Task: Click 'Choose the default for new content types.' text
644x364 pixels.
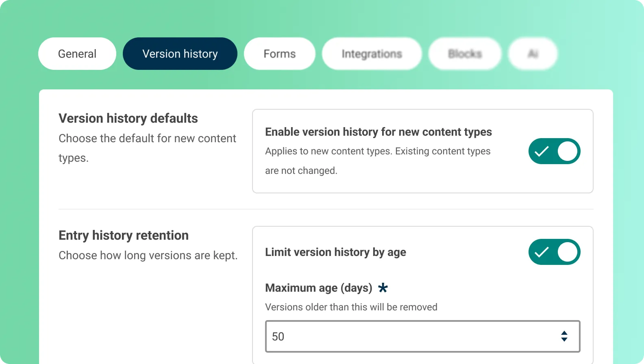Action: tap(147, 148)
